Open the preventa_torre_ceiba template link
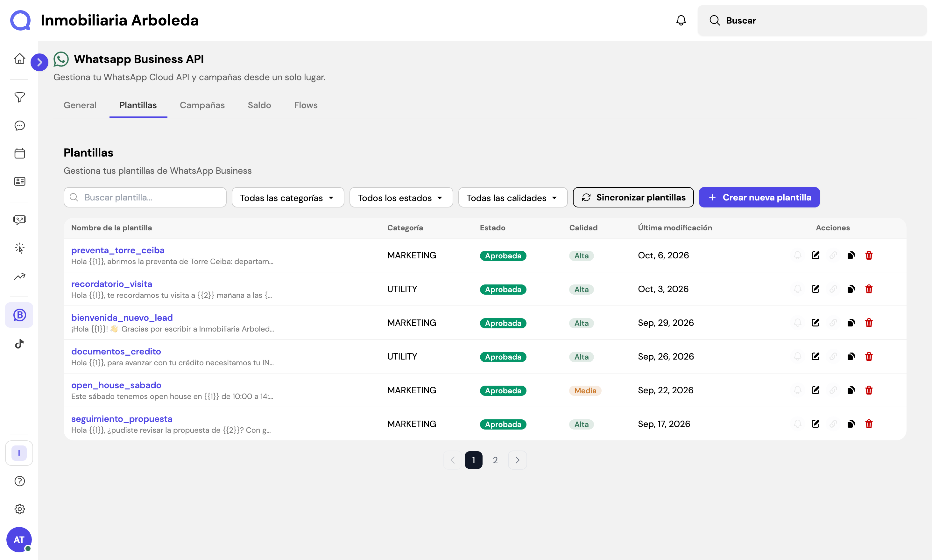 (x=118, y=250)
